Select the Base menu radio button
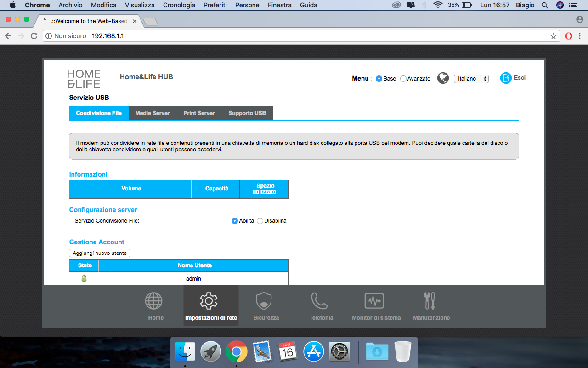This screenshot has height=368, width=588. (x=379, y=79)
